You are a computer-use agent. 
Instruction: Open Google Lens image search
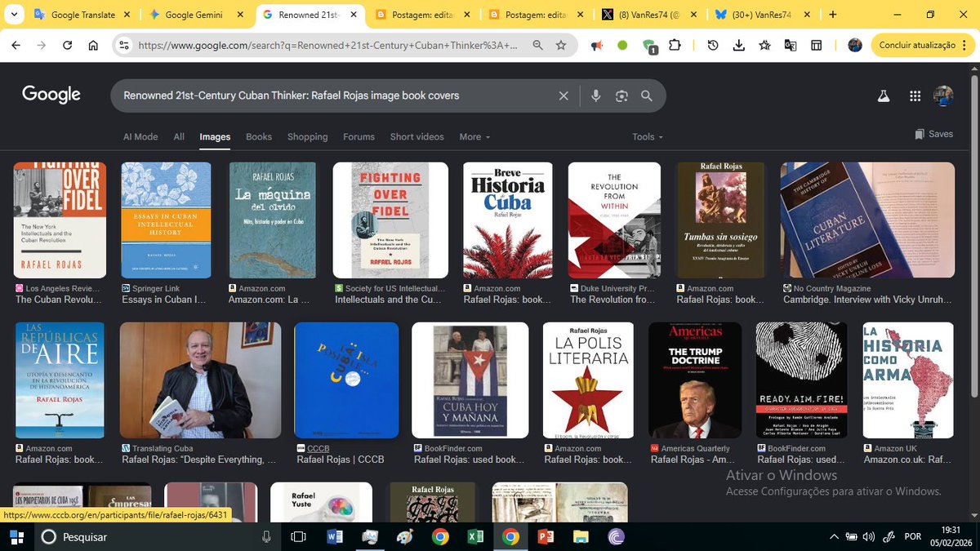click(621, 96)
